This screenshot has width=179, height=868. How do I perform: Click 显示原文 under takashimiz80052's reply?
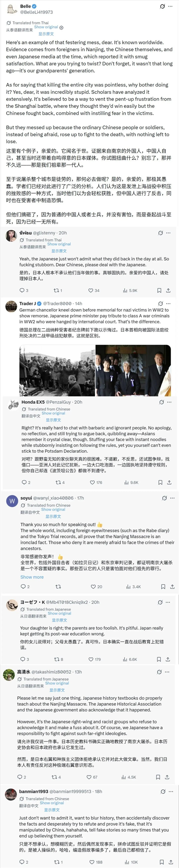tap(57, 690)
